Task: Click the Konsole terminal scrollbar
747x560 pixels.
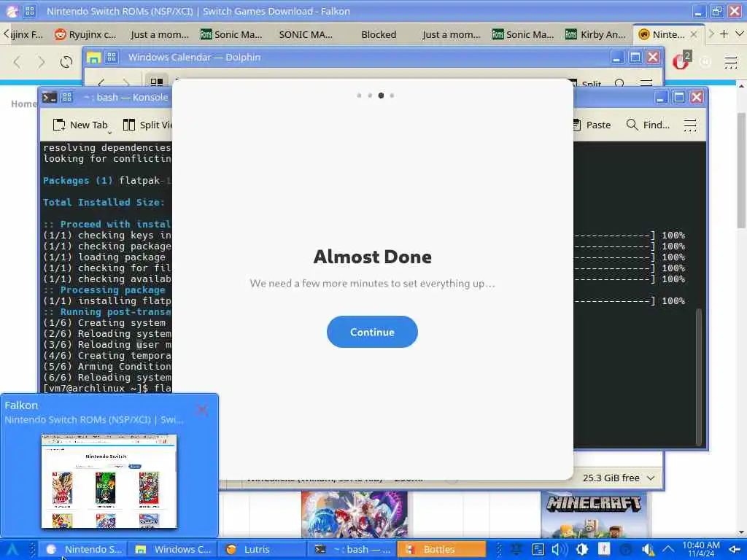Action: click(699, 377)
